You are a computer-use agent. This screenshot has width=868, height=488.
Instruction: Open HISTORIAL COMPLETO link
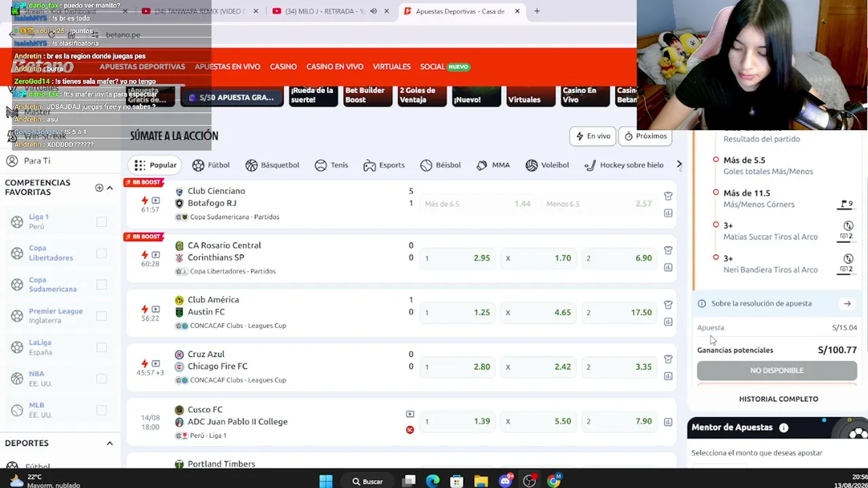(778, 399)
